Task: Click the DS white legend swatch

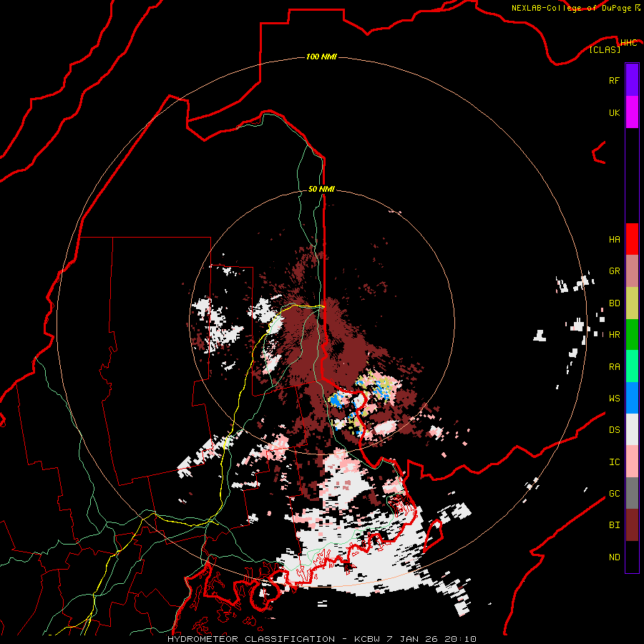Action: (632, 429)
